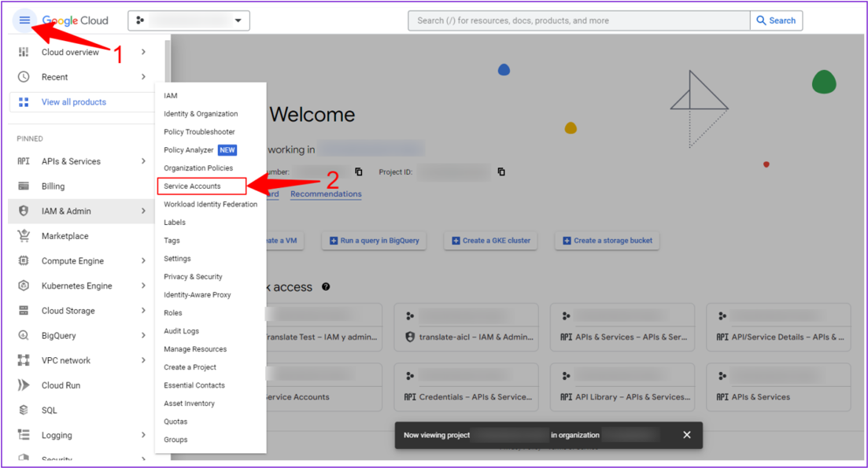Select Tags in the IAM submenu
The width and height of the screenshot is (868, 468).
pyautogui.click(x=172, y=241)
